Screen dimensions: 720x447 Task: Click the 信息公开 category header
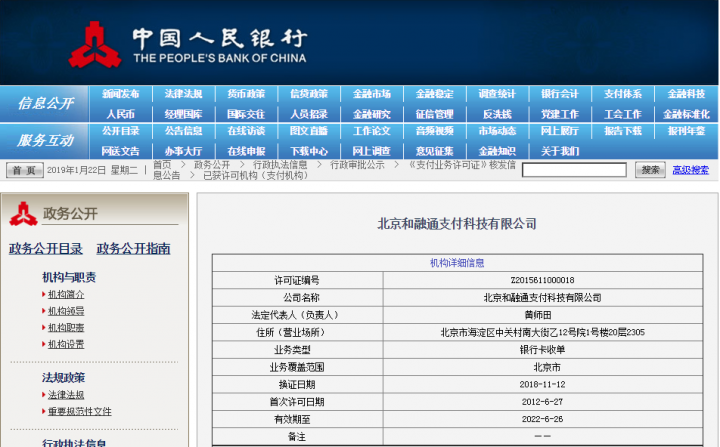pos(45,103)
